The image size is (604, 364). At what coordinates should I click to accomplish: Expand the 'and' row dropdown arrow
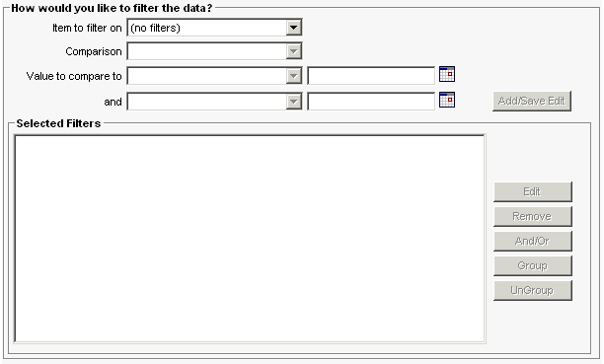coord(293,102)
